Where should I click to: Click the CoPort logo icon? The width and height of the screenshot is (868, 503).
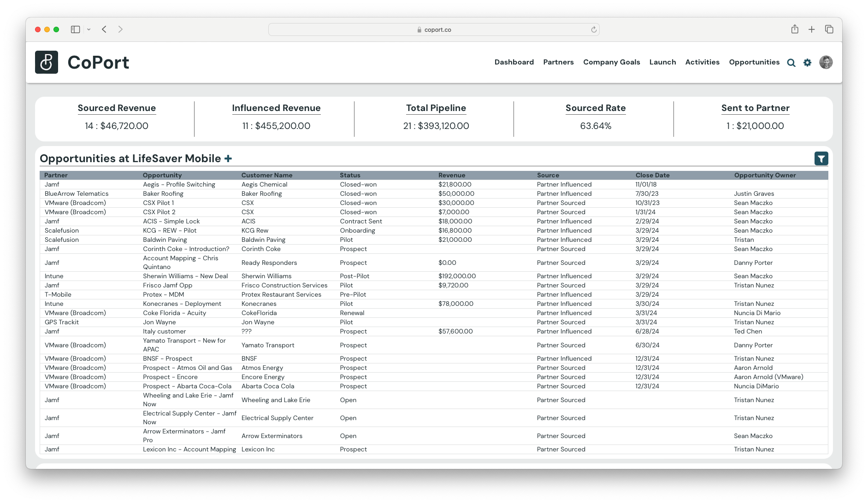click(x=47, y=62)
